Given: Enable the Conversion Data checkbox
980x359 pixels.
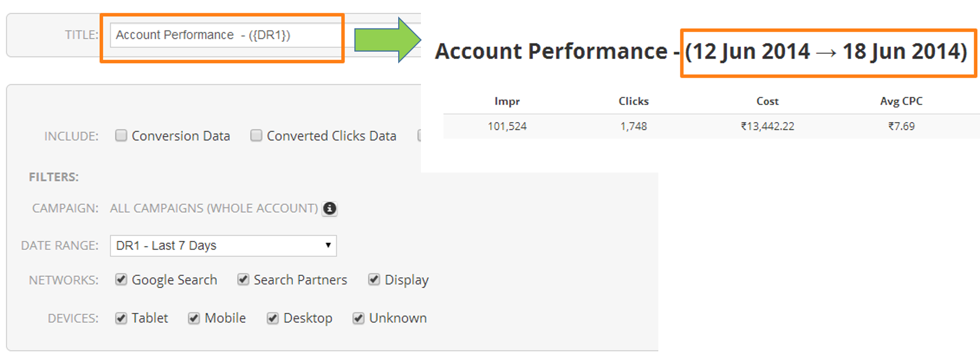Looking at the screenshot, I should click(121, 135).
